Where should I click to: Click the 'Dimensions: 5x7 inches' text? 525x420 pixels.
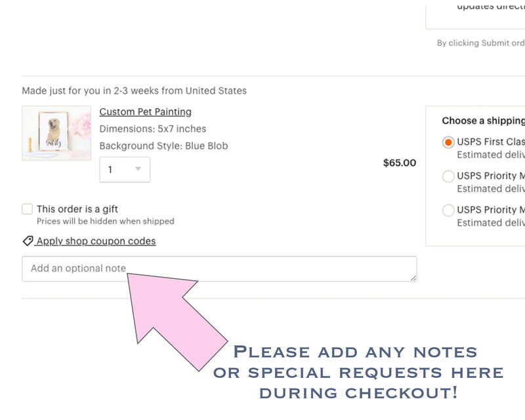point(152,129)
